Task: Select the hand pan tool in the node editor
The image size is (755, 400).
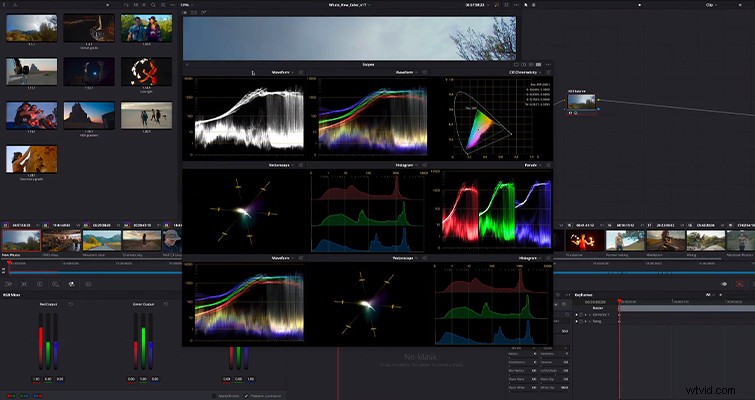Action: point(535,5)
